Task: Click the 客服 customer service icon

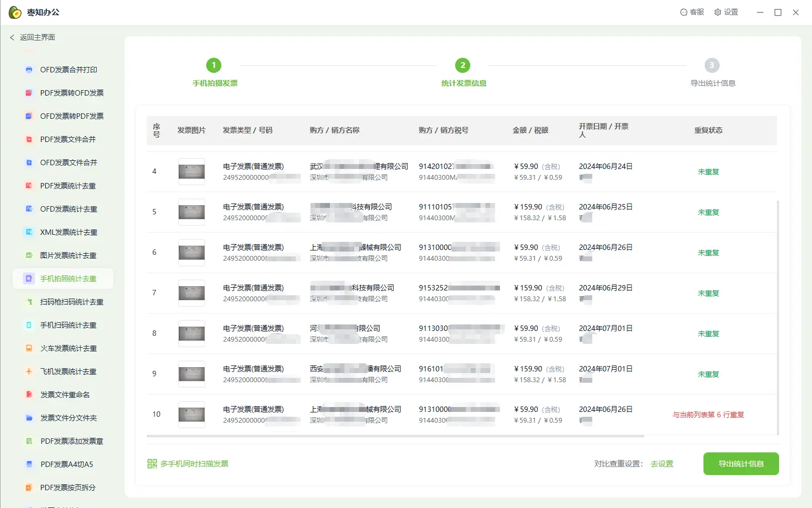Action: click(x=684, y=12)
